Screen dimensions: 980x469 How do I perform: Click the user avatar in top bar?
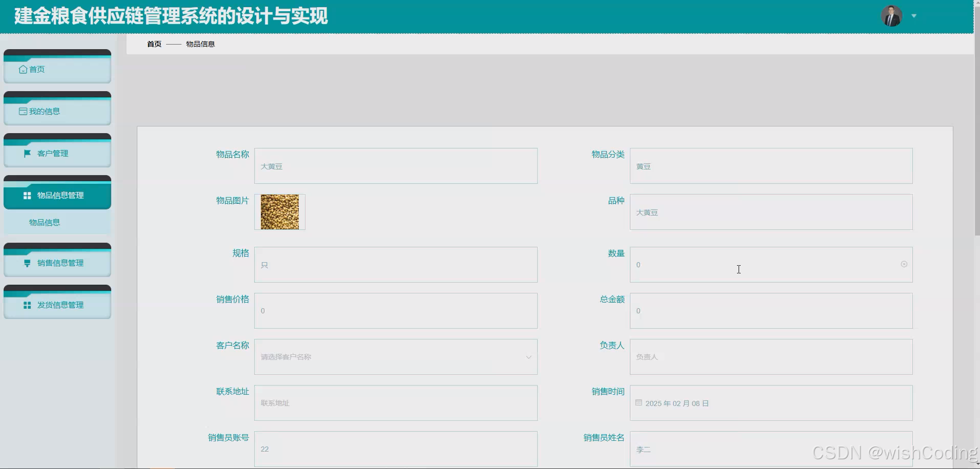coord(892,15)
